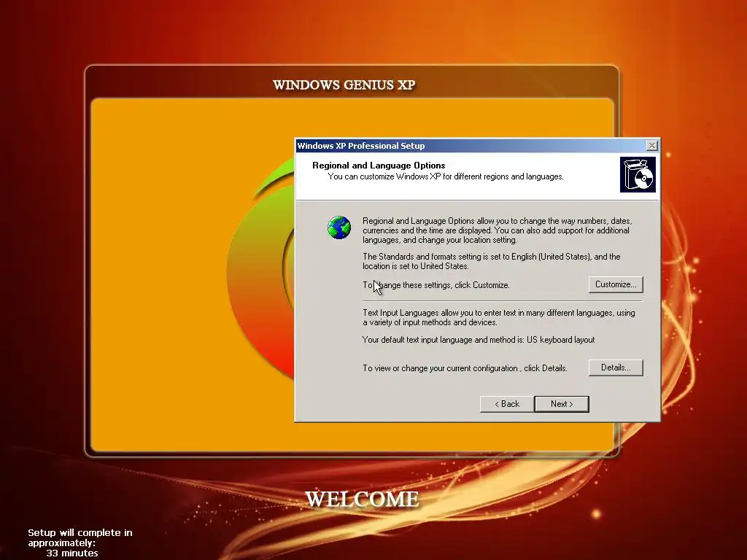The height and width of the screenshot is (560, 747).
Task: Click the 'You can customize Windows XP' subtitle
Action: coord(446,176)
